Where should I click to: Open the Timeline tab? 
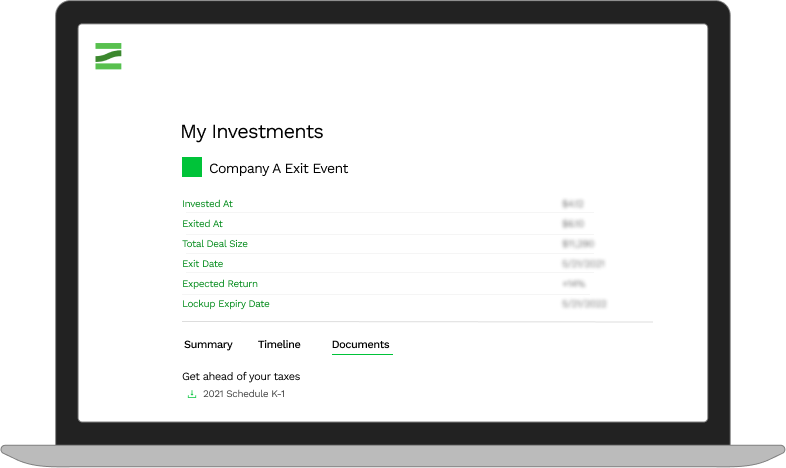[279, 344]
